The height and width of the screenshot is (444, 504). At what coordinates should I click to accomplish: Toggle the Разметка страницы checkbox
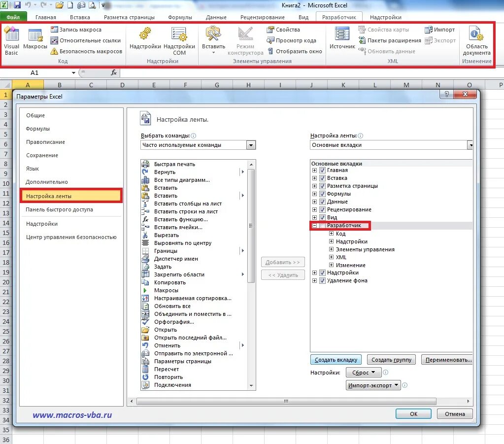click(322, 186)
